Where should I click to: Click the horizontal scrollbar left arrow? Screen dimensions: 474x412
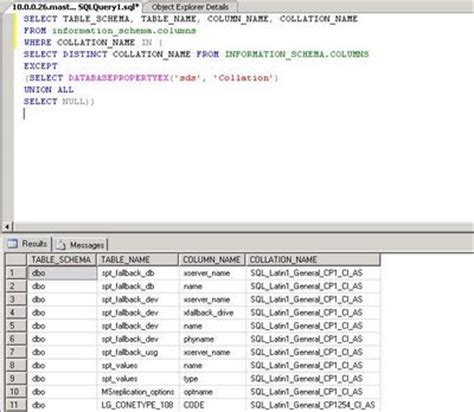(x=7, y=227)
